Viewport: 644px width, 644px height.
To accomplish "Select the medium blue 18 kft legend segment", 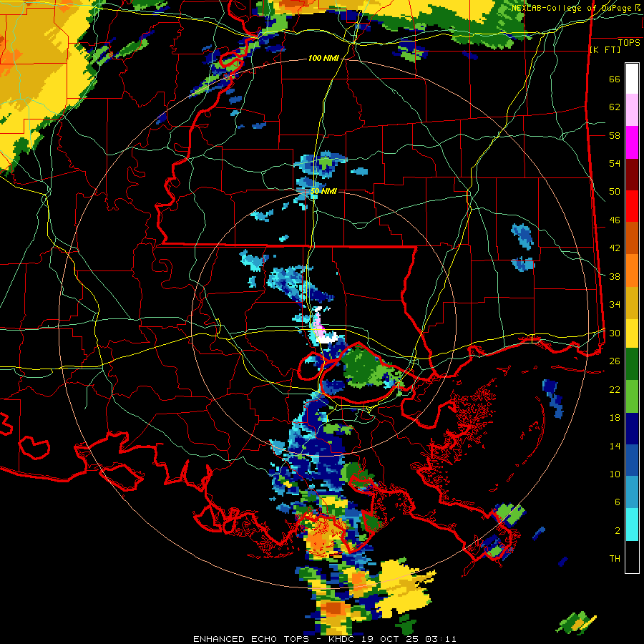I will (632, 461).
